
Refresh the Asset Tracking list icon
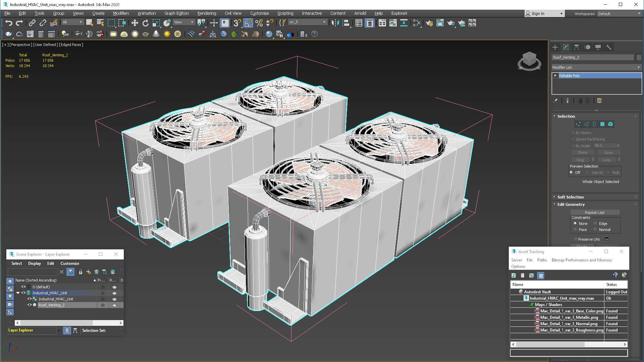pyautogui.click(x=514, y=276)
